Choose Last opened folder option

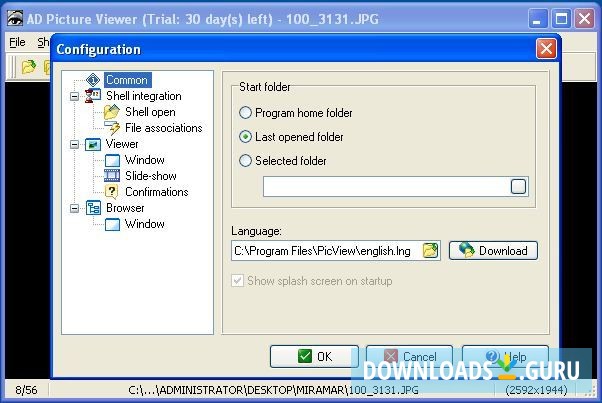[291, 137]
